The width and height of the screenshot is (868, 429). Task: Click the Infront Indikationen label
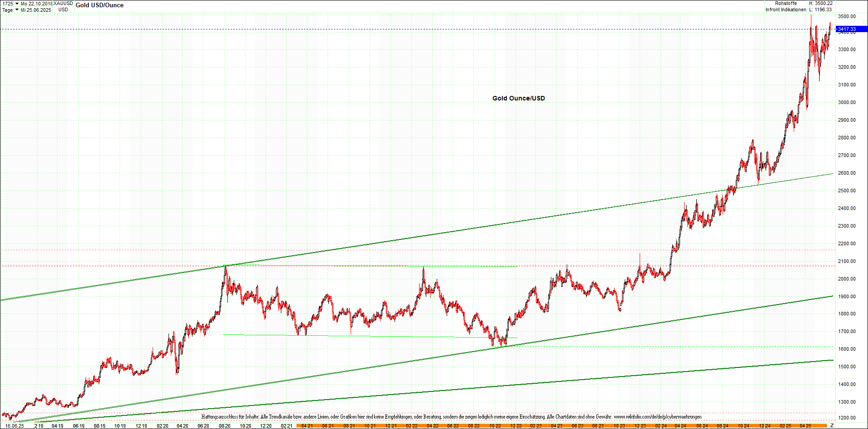[x=786, y=9]
